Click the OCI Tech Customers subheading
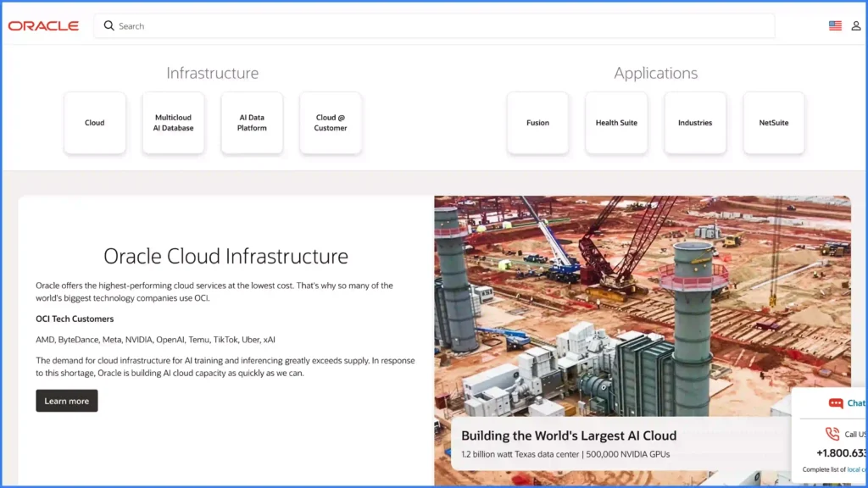The height and width of the screenshot is (488, 868). tap(75, 319)
